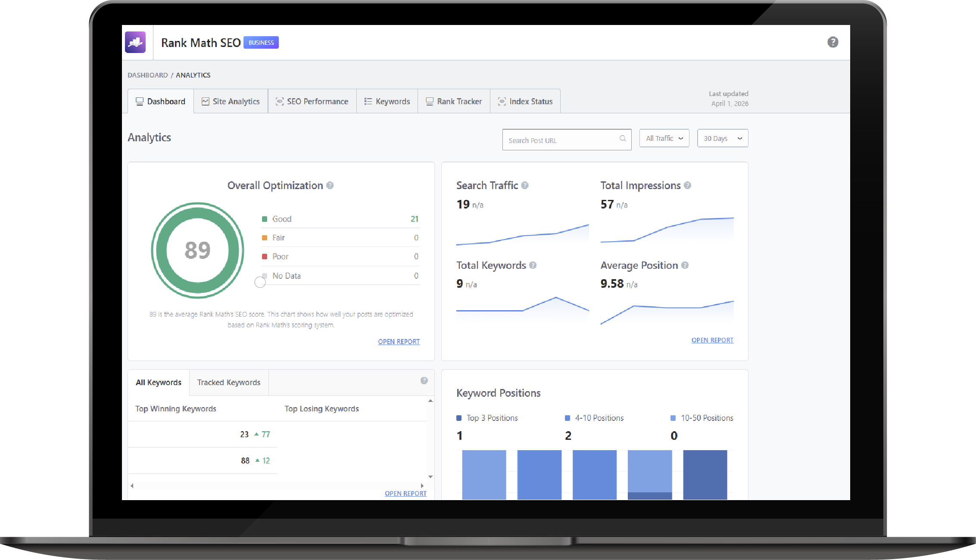Open report under Average Position chart

(712, 340)
